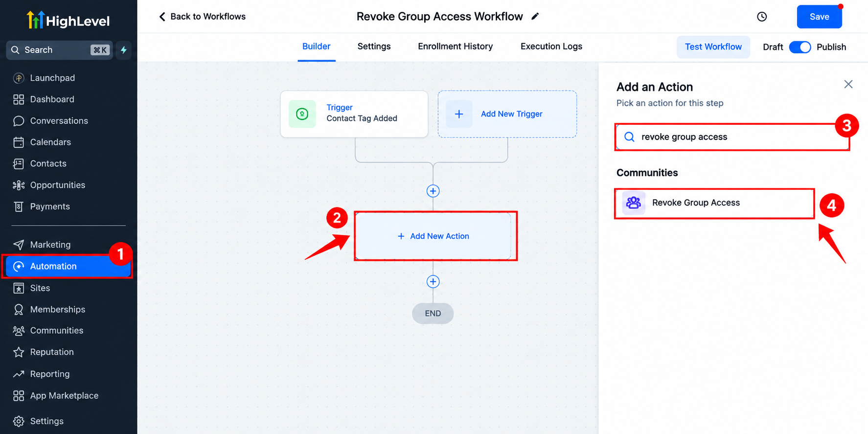The width and height of the screenshot is (868, 434).
Task: Go to Communities in the sidebar
Action: click(56, 331)
